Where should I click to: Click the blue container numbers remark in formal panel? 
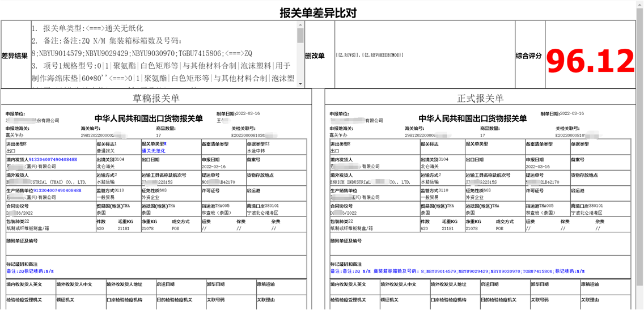coord(457,271)
